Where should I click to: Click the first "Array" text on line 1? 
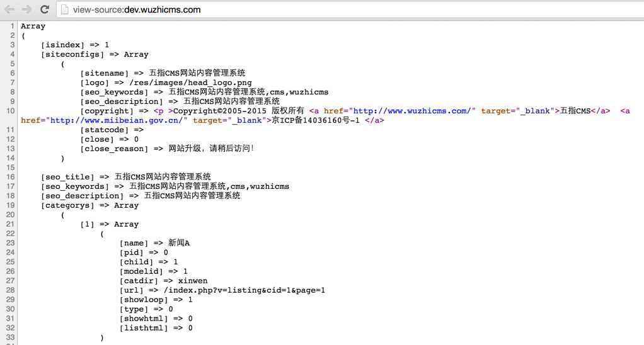point(33,26)
